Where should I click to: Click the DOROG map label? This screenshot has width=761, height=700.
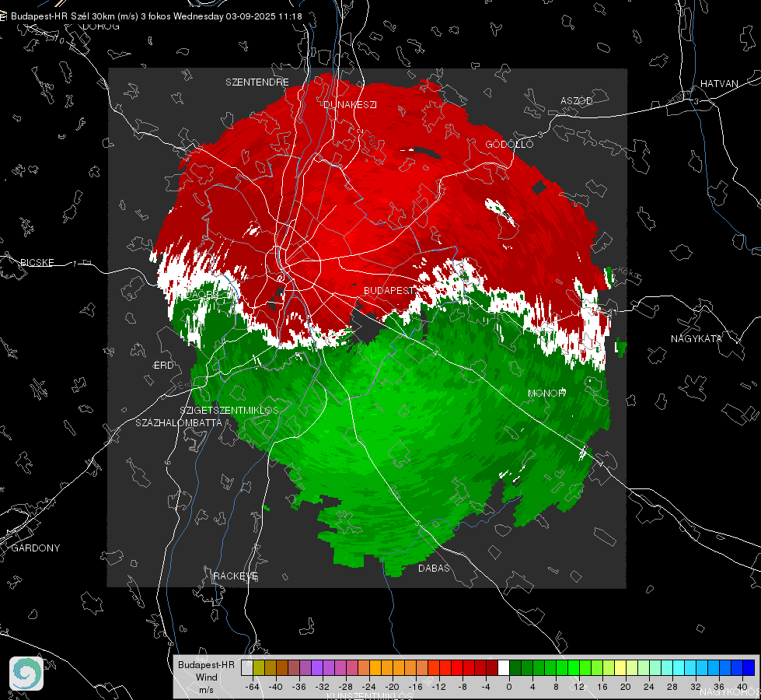click(x=101, y=26)
